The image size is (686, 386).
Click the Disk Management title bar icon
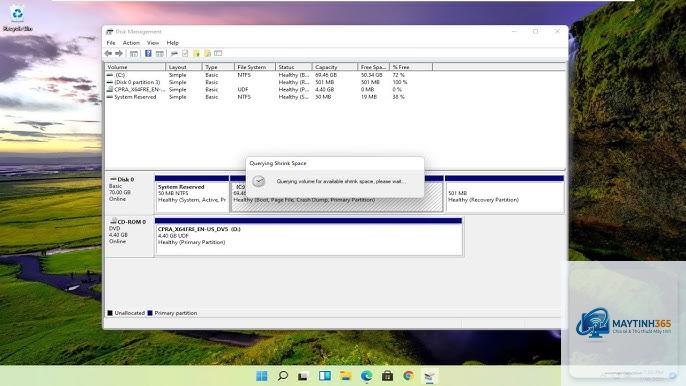tap(109, 32)
